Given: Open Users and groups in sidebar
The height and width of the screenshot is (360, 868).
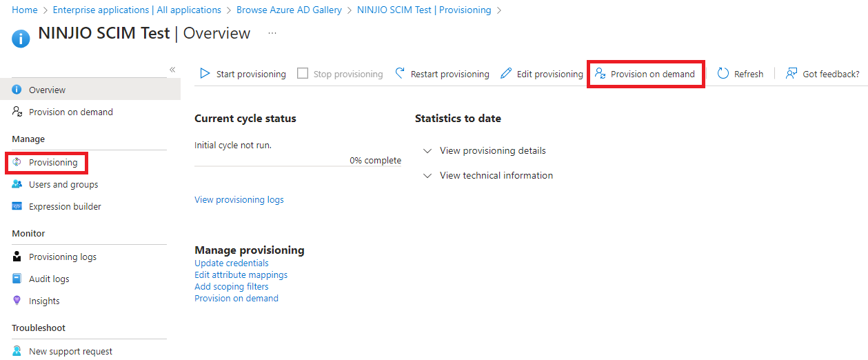Looking at the screenshot, I should (63, 184).
